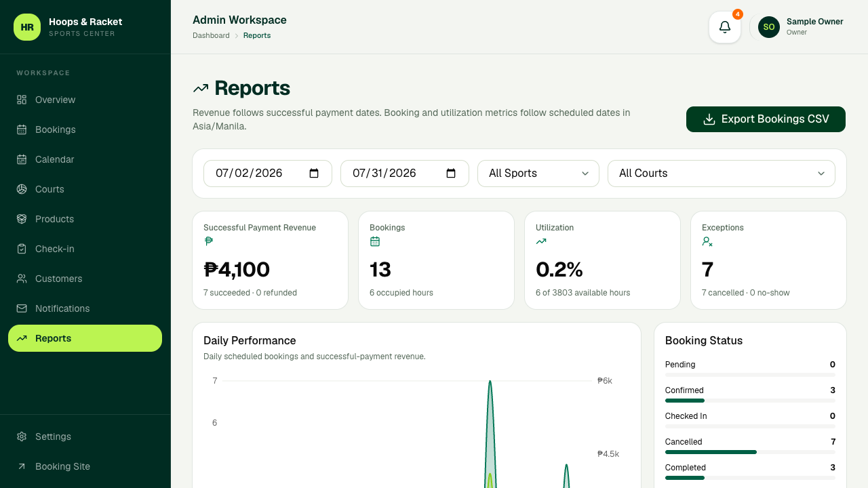868x488 pixels.
Task: Click the trend icon beside Reports heading
Action: (x=201, y=88)
